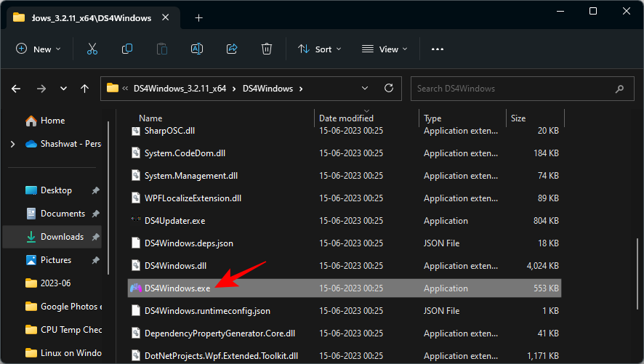Viewport: 644px width, 364px height.
Task: Click JSON File type for runtimeconfig
Action: click(441, 311)
